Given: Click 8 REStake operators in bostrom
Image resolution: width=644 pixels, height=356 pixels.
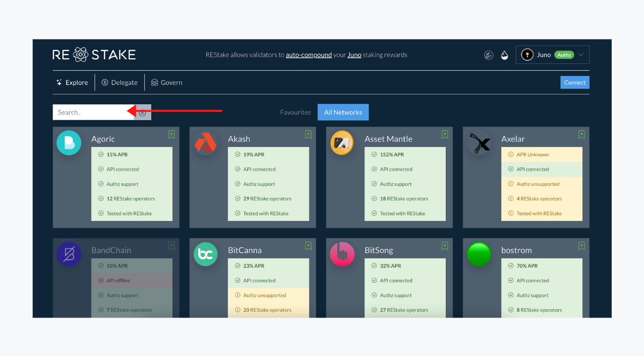Looking at the screenshot, I should [542, 310].
